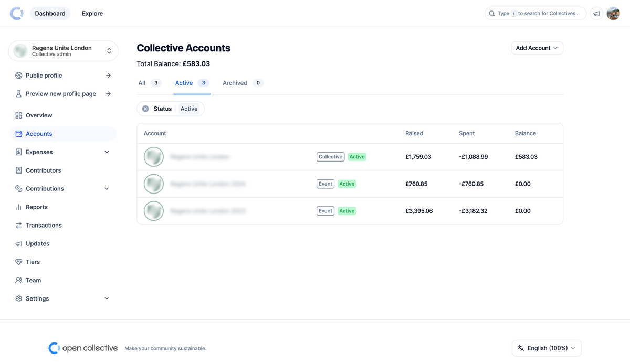
Task: Click the translate icon in language selector
Action: click(521, 348)
